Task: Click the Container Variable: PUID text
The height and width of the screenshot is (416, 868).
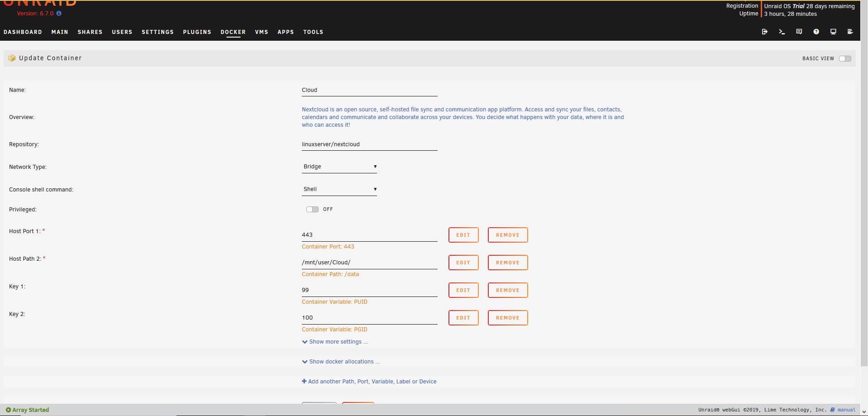Action: (335, 302)
